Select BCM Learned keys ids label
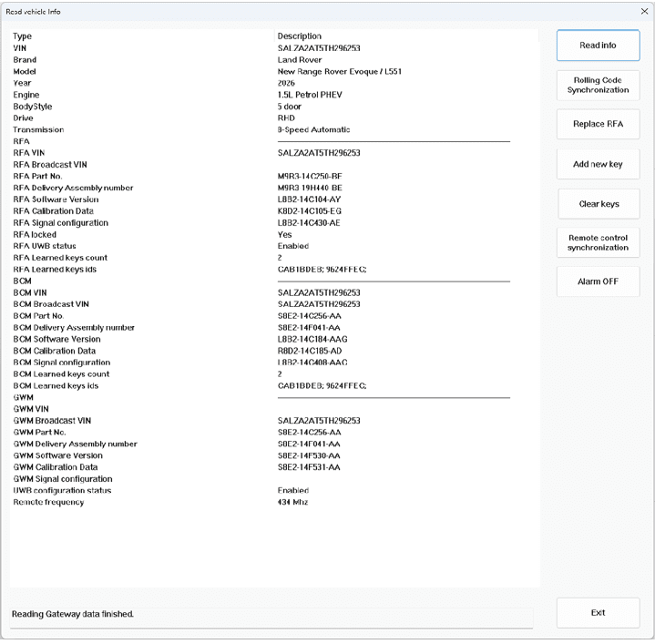 pyautogui.click(x=56, y=386)
